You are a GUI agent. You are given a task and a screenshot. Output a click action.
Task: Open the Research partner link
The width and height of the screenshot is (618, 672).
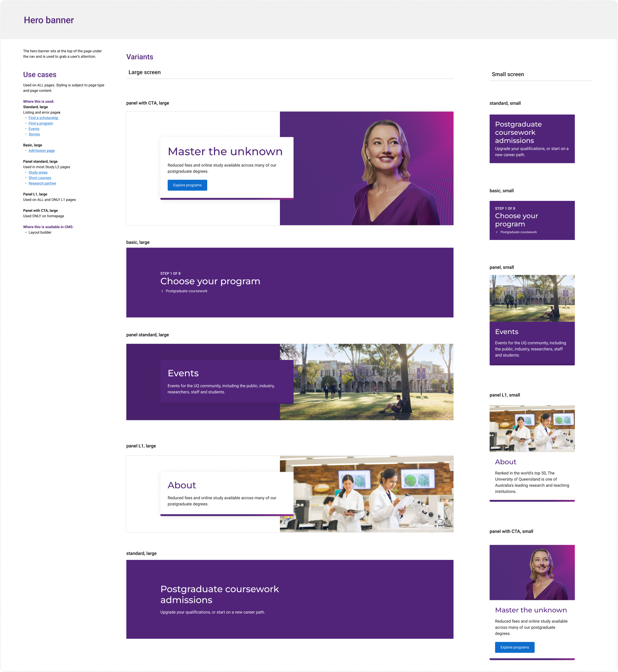tap(42, 183)
